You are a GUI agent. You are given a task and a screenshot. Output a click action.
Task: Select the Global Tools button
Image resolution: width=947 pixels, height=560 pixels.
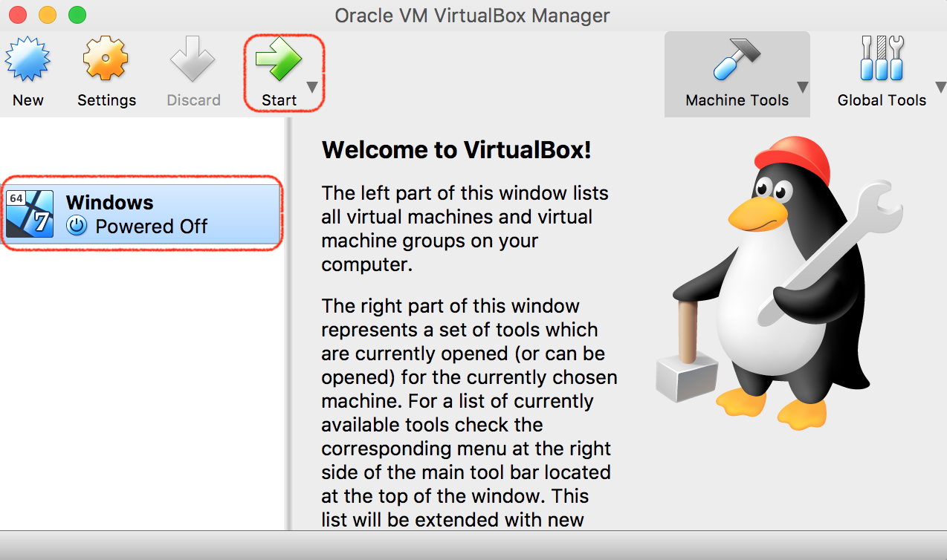pyautogui.click(x=882, y=73)
